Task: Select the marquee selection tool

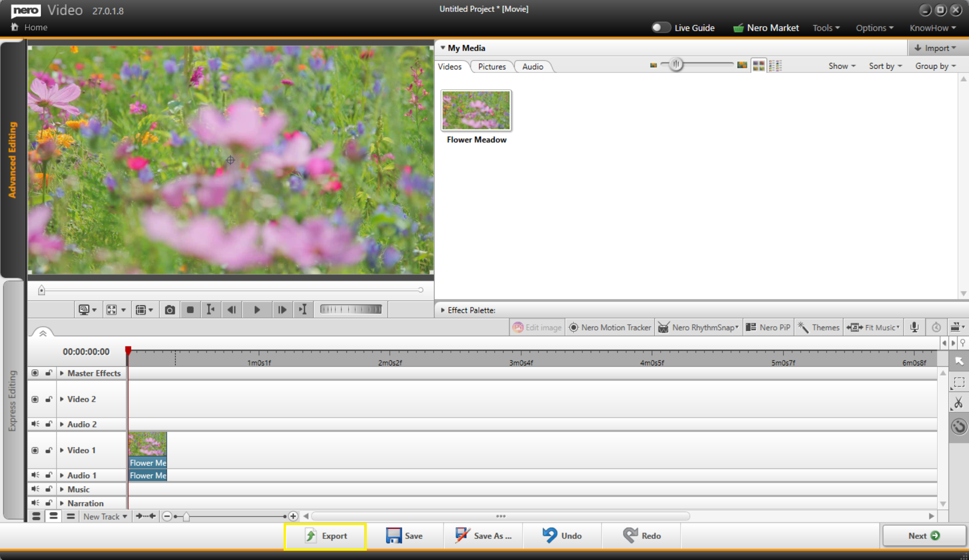Action: 958,382
